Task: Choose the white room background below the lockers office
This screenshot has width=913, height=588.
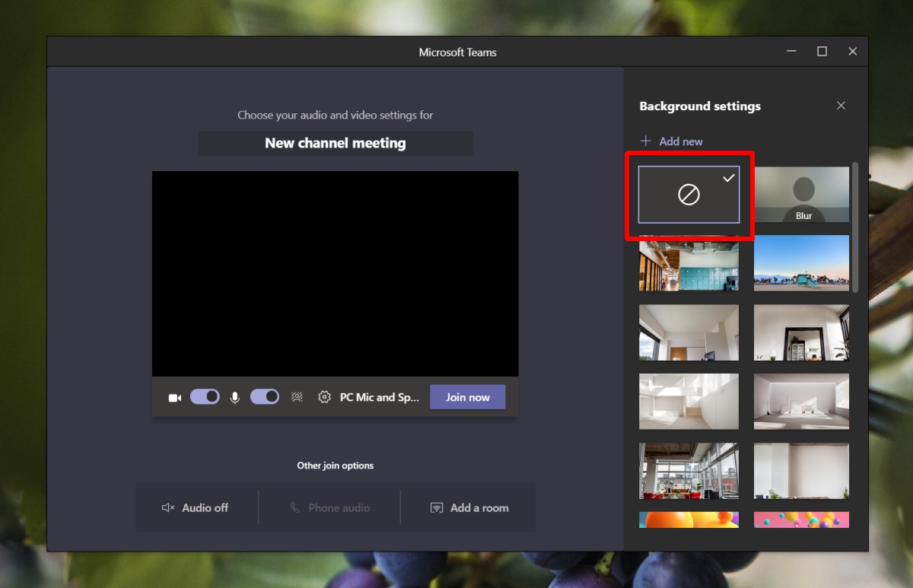Action: (x=689, y=332)
